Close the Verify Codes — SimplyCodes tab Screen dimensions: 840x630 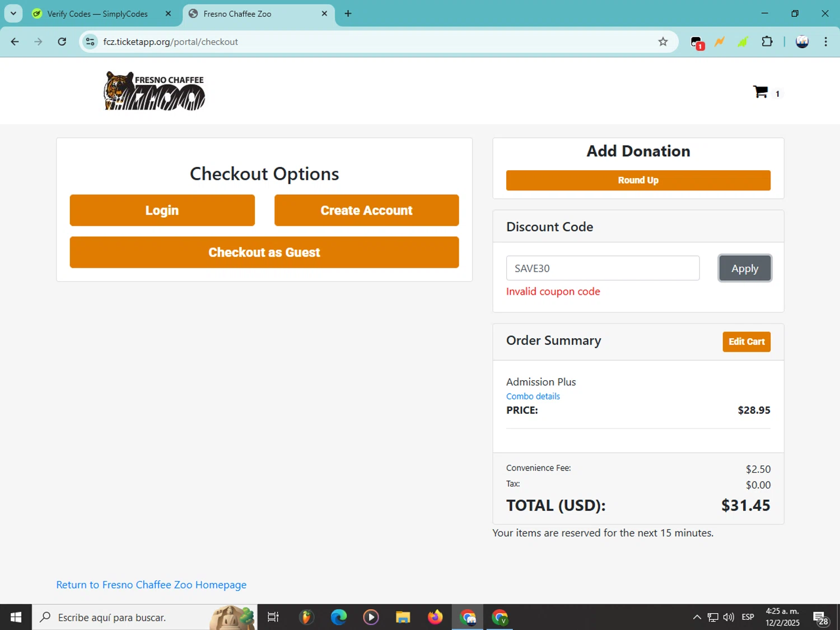(x=168, y=13)
